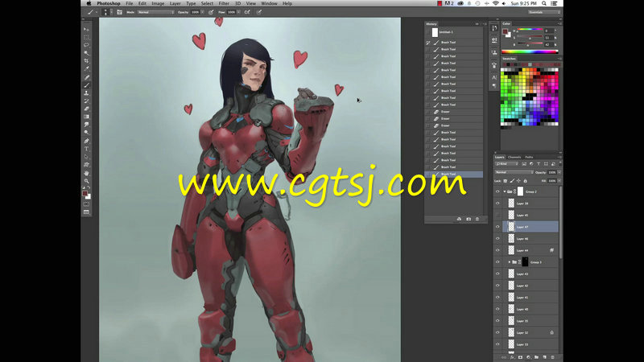Select the Lasso tool
Viewport: 644px width, 362px height.
tap(86, 45)
